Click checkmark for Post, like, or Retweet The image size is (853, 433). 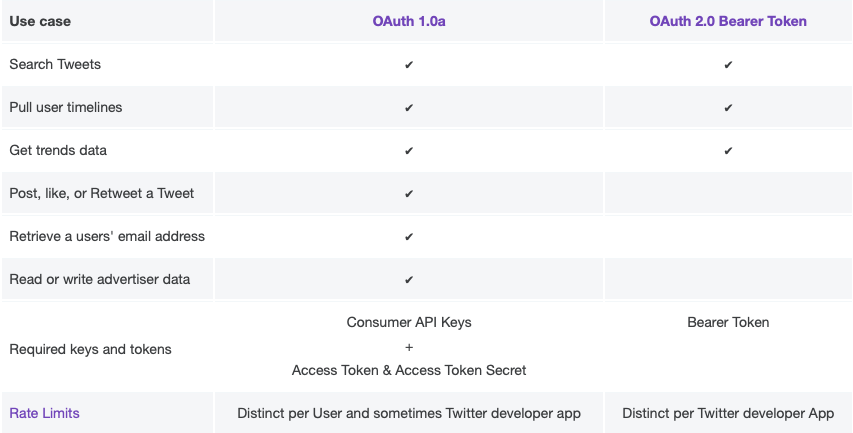[409, 194]
